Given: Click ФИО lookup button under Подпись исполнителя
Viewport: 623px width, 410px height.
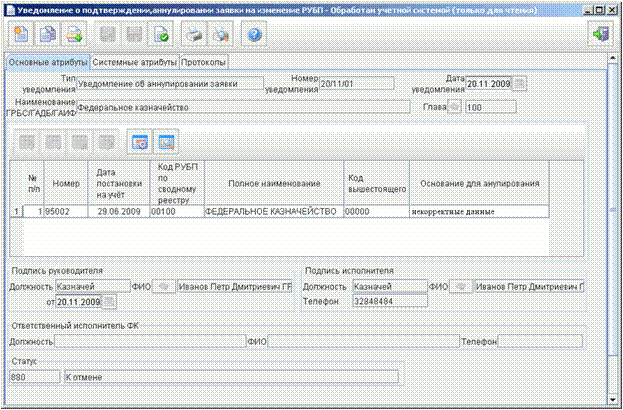Looking at the screenshot, I should point(462,286).
